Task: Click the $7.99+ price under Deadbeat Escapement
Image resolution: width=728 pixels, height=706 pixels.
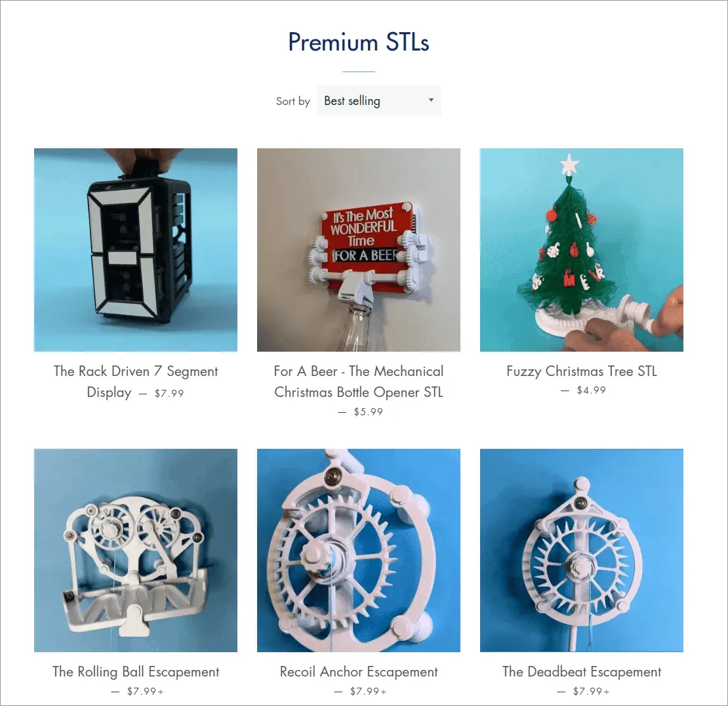Action: 591,691
